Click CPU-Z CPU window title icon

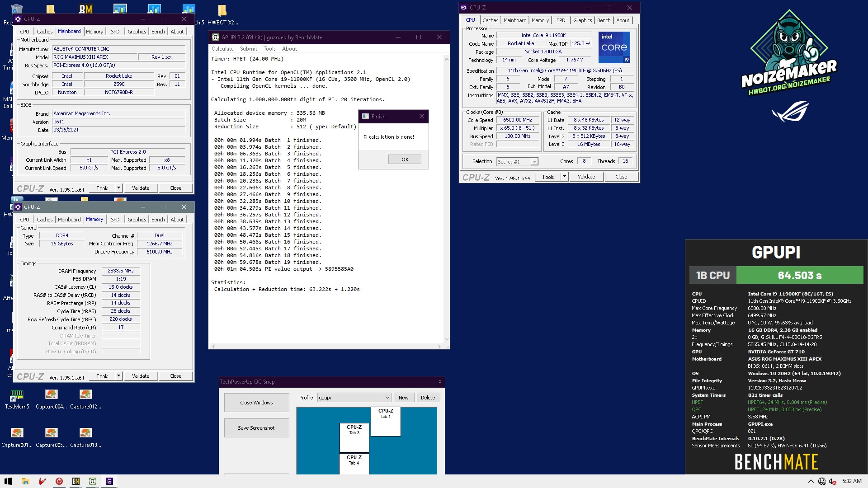click(x=464, y=8)
